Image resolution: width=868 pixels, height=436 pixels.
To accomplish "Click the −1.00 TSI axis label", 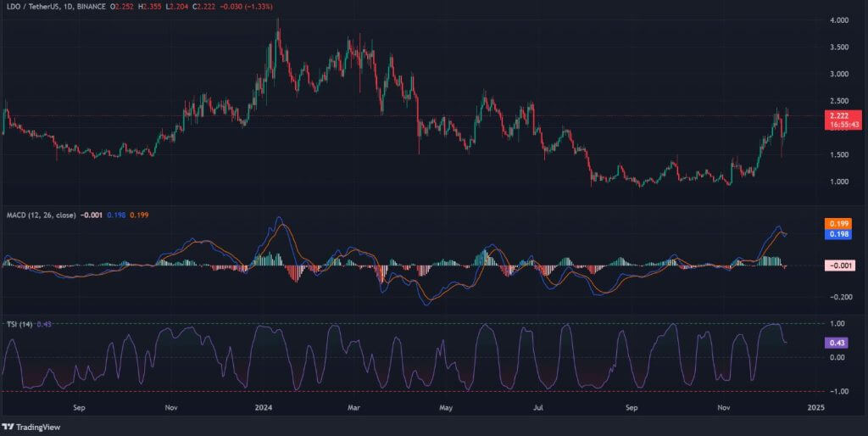I will (x=839, y=391).
